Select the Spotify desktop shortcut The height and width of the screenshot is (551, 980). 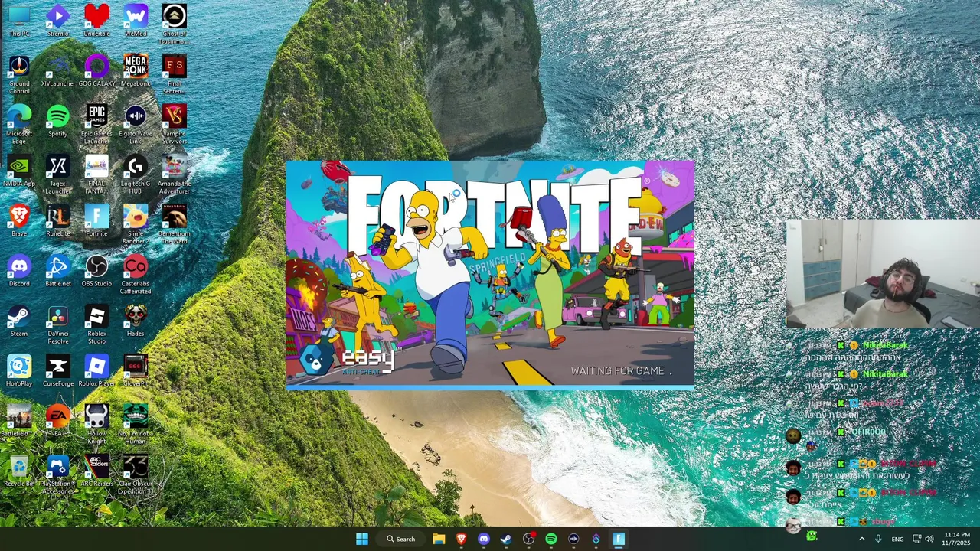click(57, 121)
